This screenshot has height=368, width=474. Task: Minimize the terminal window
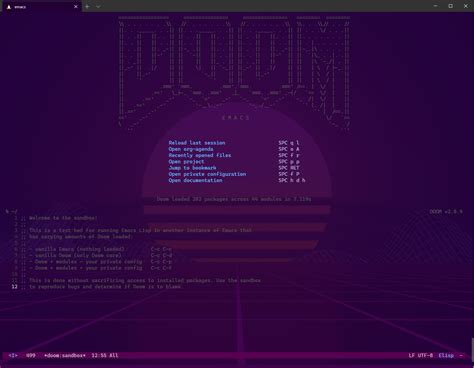tap(435, 6)
